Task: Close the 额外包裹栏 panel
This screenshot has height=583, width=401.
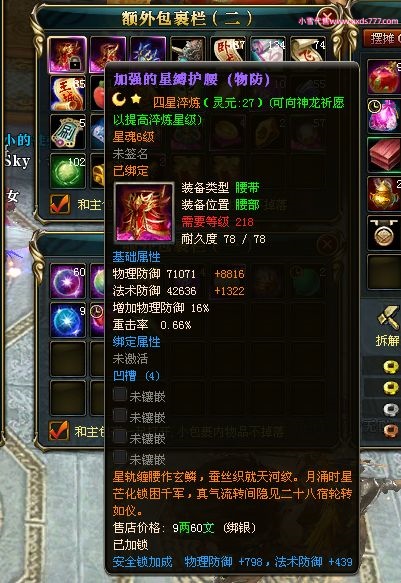Action: pos(327,17)
